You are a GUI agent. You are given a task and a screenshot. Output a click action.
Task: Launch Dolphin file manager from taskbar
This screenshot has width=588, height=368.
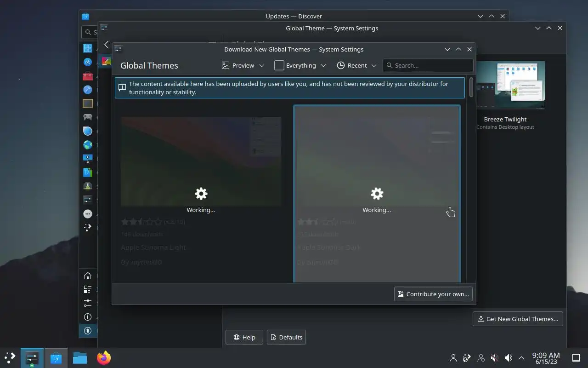click(80, 358)
